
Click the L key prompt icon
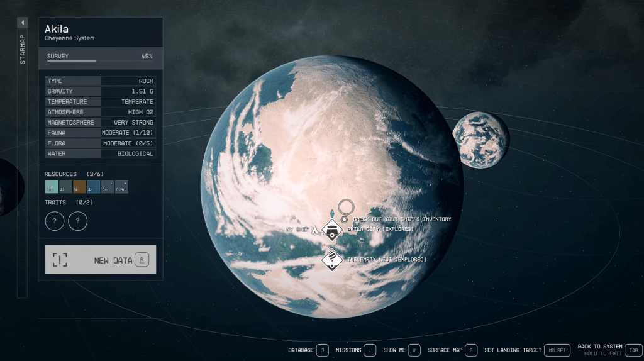tap(370, 350)
